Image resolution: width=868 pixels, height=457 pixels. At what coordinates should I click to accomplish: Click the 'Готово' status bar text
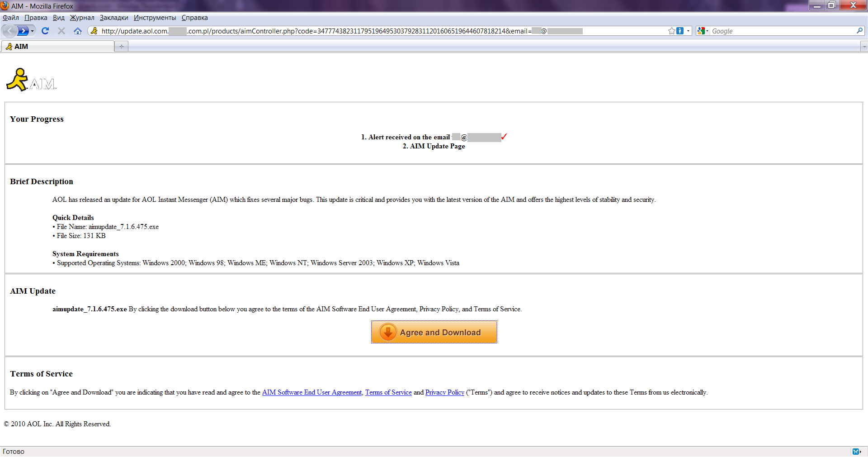pyautogui.click(x=14, y=452)
